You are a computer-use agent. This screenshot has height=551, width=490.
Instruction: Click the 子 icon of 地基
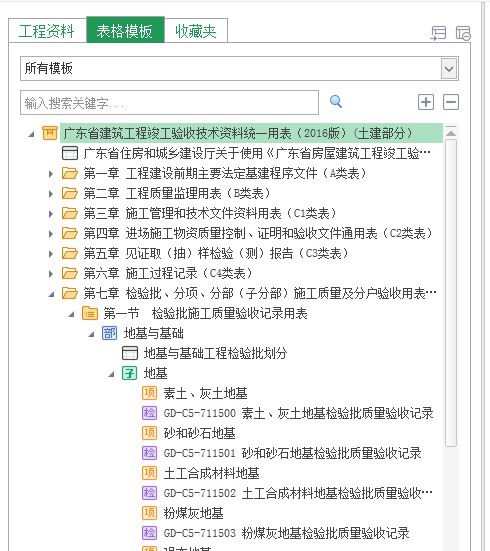tap(129, 373)
